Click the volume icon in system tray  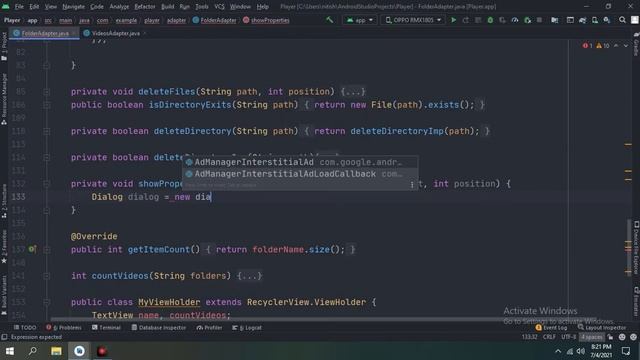(580, 351)
